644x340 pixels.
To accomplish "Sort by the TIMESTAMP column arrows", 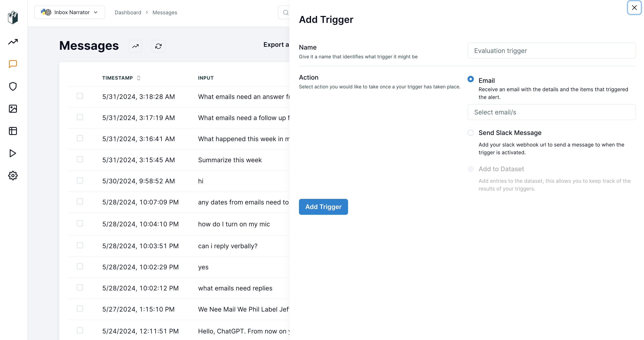I will pyautogui.click(x=139, y=78).
